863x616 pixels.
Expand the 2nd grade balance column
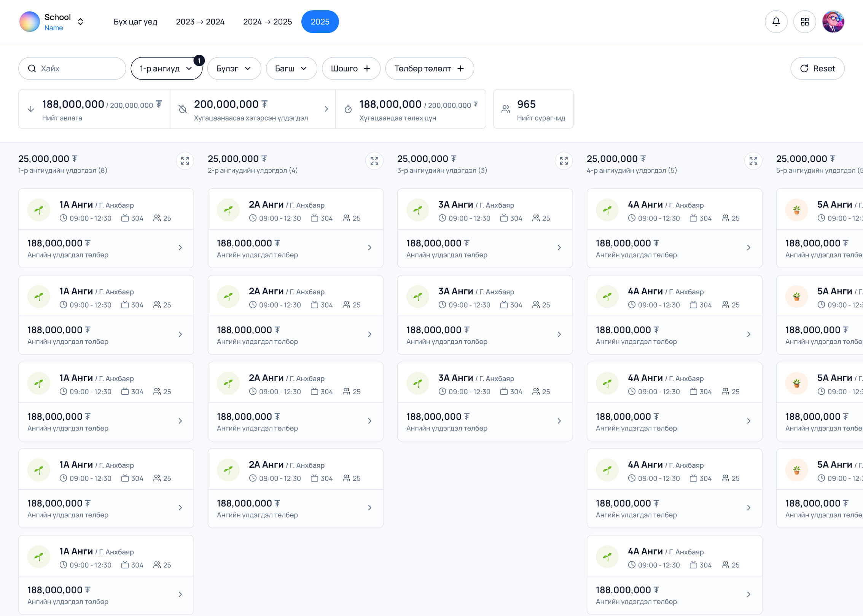(374, 161)
